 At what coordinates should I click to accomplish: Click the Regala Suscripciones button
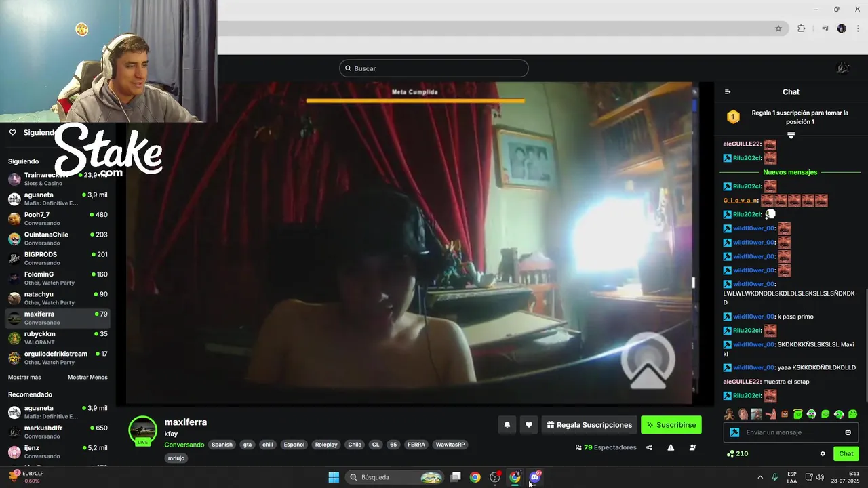pos(589,425)
